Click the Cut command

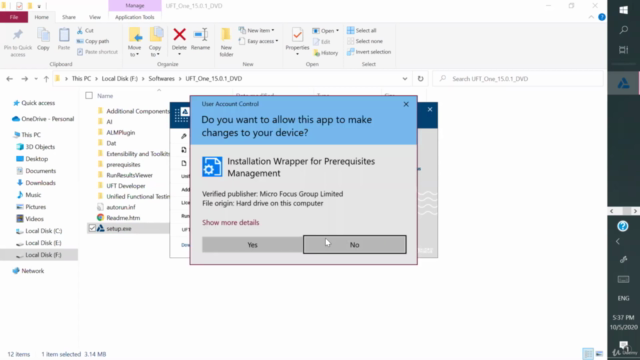click(x=85, y=31)
